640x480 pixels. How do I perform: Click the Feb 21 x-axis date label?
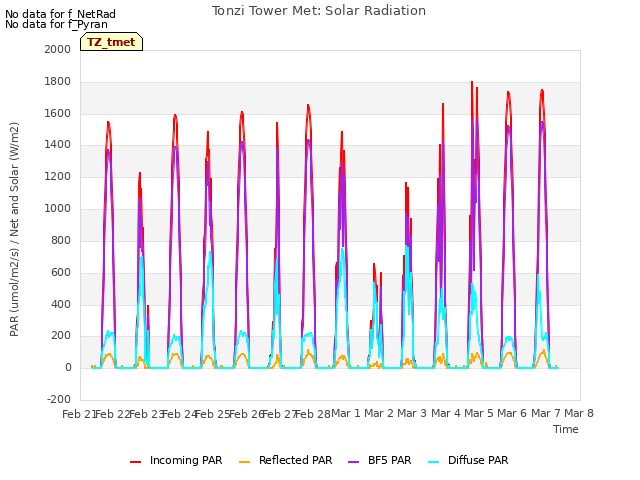tap(78, 414)
